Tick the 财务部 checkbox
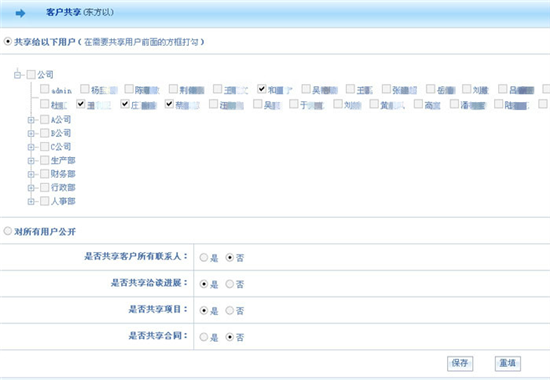 [45, 174]
